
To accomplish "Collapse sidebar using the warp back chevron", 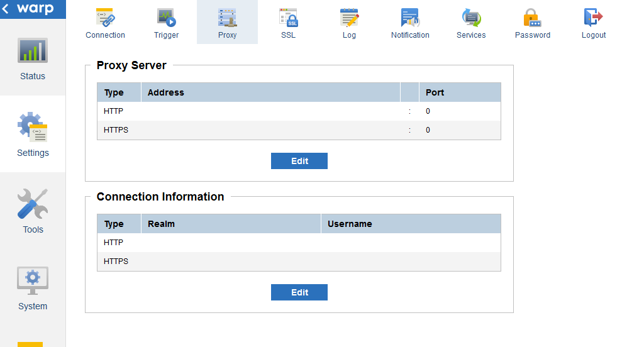I will 6,9.
